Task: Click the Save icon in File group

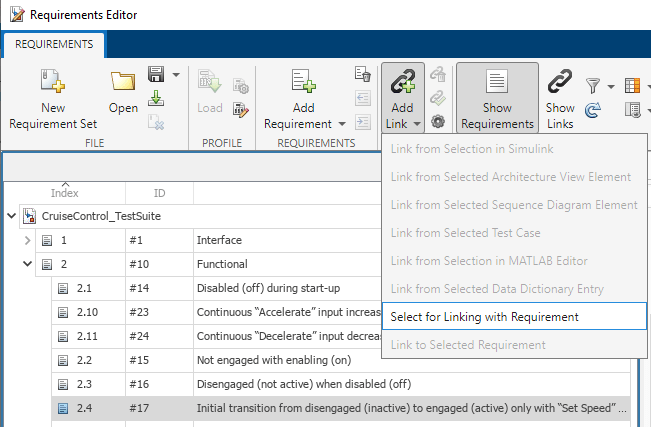Action: tap(156, 75)
